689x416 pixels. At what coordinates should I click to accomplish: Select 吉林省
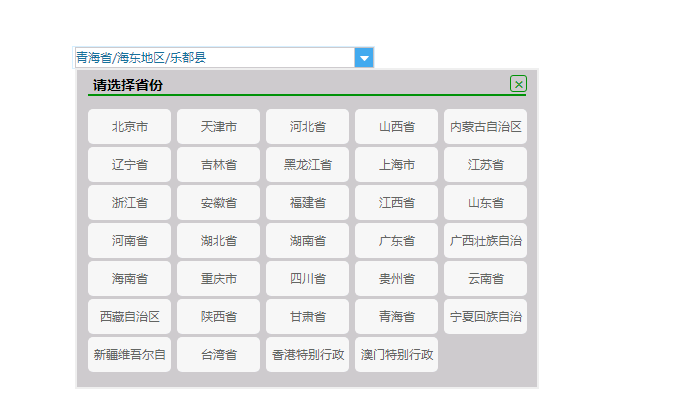pyautogui.click(x=218, y=165)
